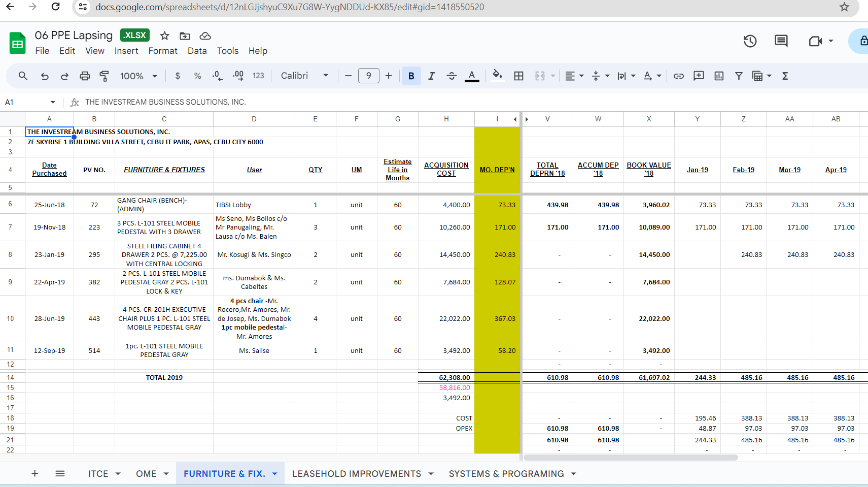The width and height of the screenshot is (868, 487).
Task: Expand the hidden columns arrow after column I
Action: point(515,119)
